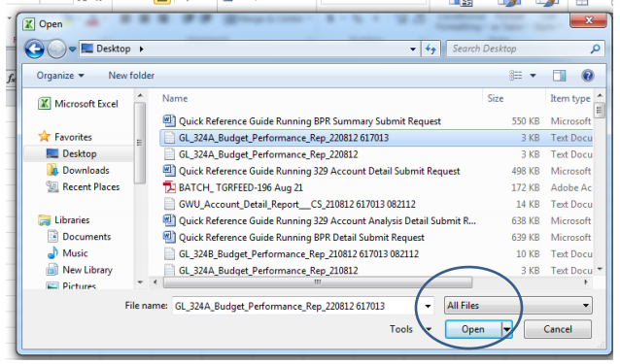620x364 pixels.
Task: Click the Cancel button
Action: coord(558,329)
